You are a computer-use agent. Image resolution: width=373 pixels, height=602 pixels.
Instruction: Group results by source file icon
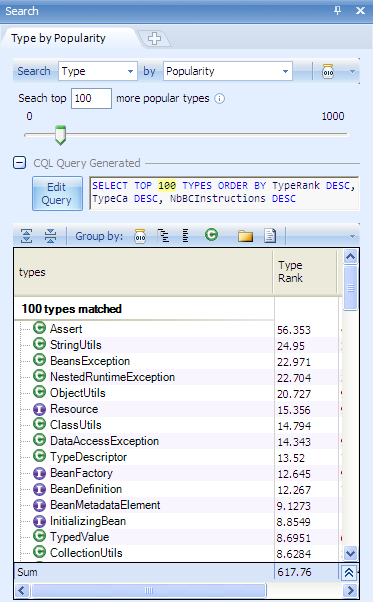(x=270, y=236)
